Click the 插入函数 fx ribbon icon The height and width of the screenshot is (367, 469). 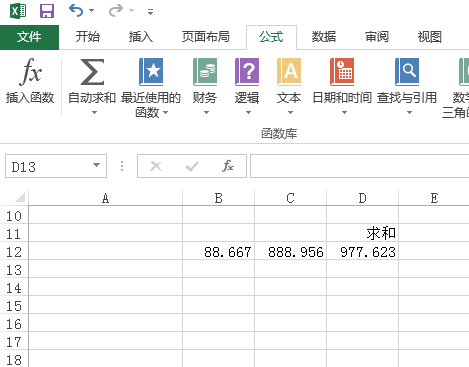point(30,71)
